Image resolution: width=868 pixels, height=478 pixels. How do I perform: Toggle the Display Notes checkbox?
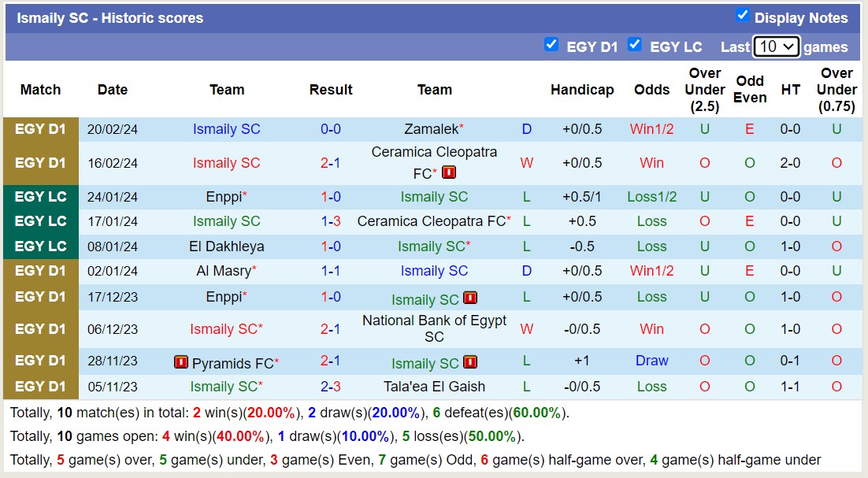tap(742, 16)
